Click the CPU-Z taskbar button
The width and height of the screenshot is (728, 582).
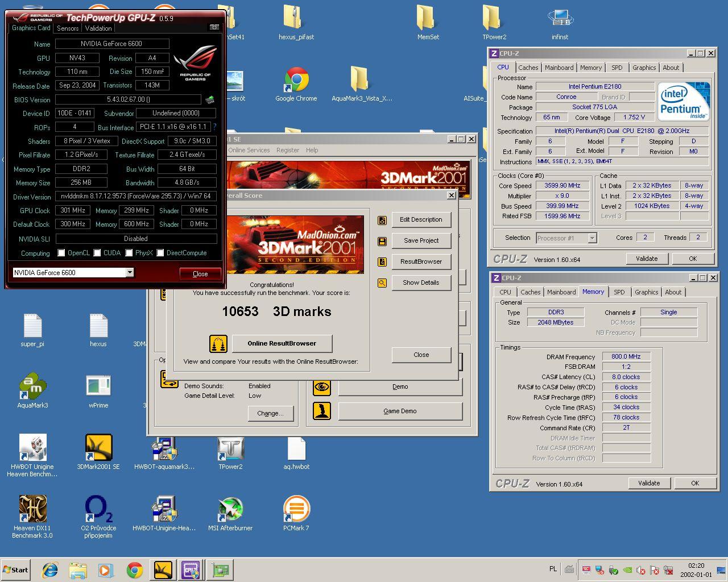pos(191,569)
